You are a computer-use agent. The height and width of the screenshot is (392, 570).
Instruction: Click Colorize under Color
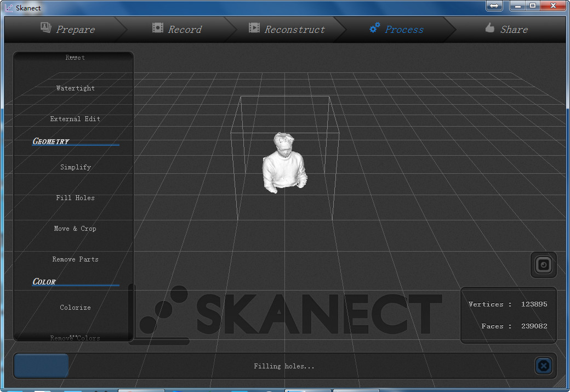[75, 307]
